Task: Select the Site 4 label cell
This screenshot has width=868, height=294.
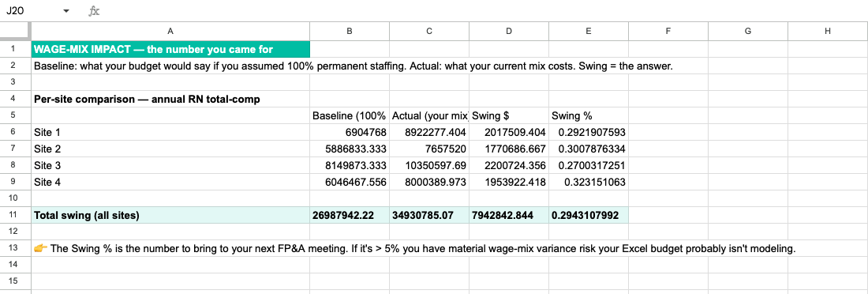Action: point(170,182)
